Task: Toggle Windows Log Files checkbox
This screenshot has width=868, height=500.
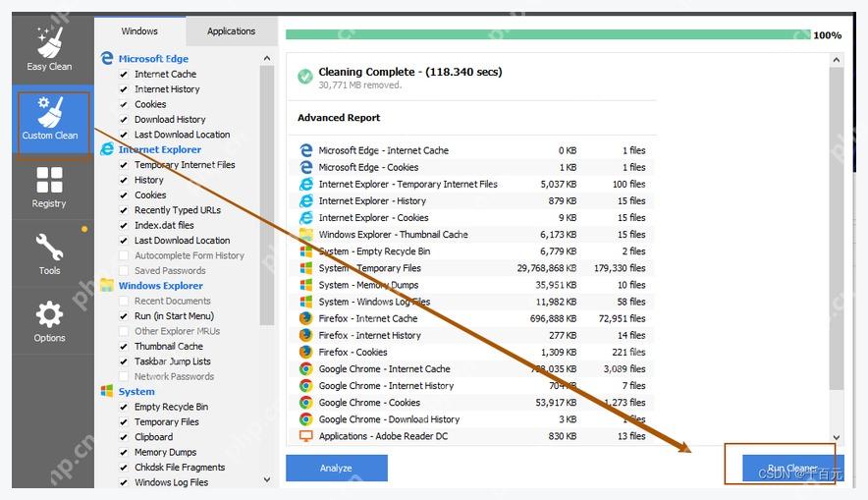Action: [x=124, y=482]
